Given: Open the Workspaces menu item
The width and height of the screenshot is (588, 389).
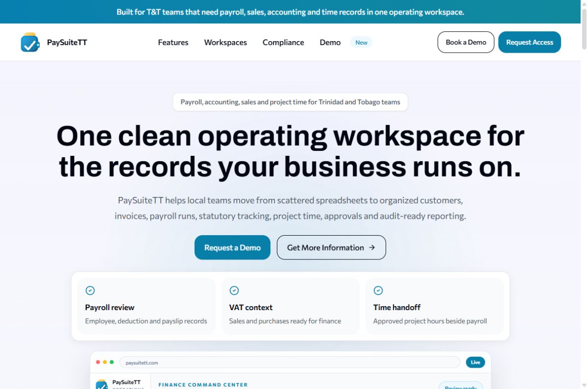Looking at the screenshot, I should click(x=225, y=42).
